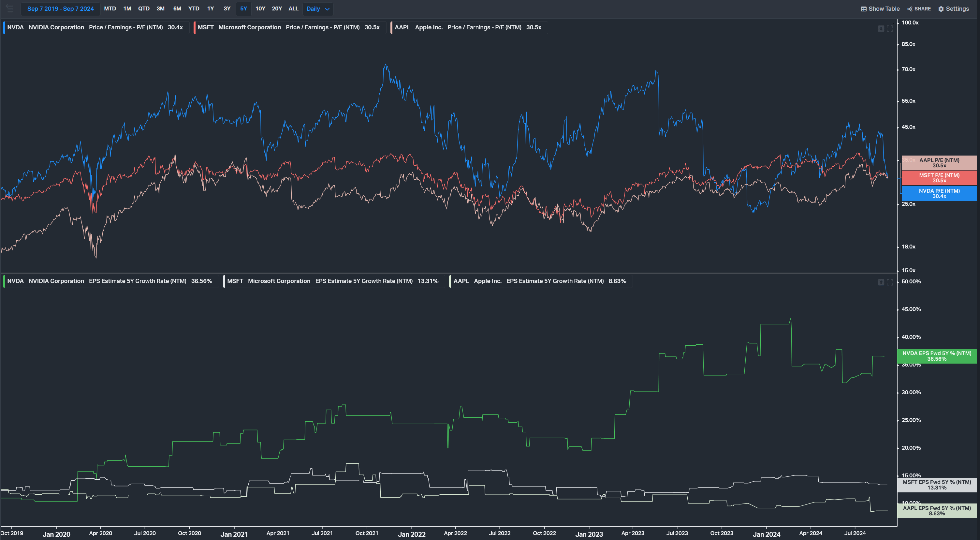Screen dimensions: 980x540
Task: Select the 10Y time range
Action: click(260, 9)
